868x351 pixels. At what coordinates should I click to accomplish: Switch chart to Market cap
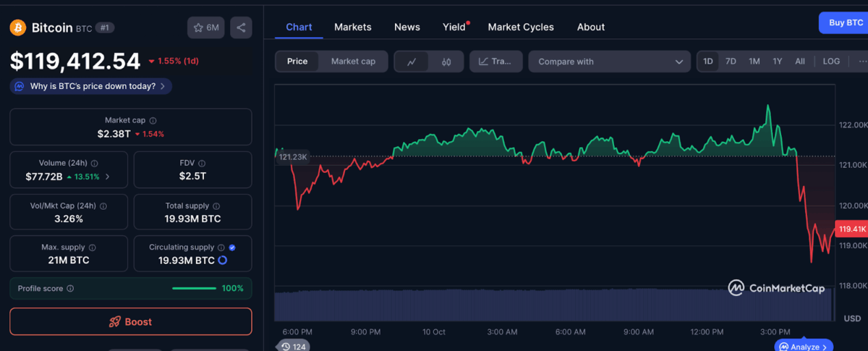(353, 62)
